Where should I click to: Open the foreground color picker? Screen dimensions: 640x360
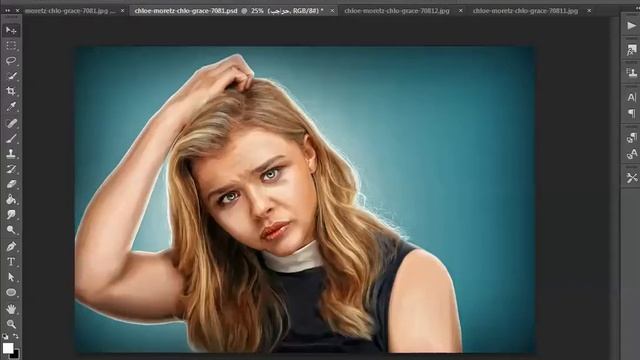8,348
